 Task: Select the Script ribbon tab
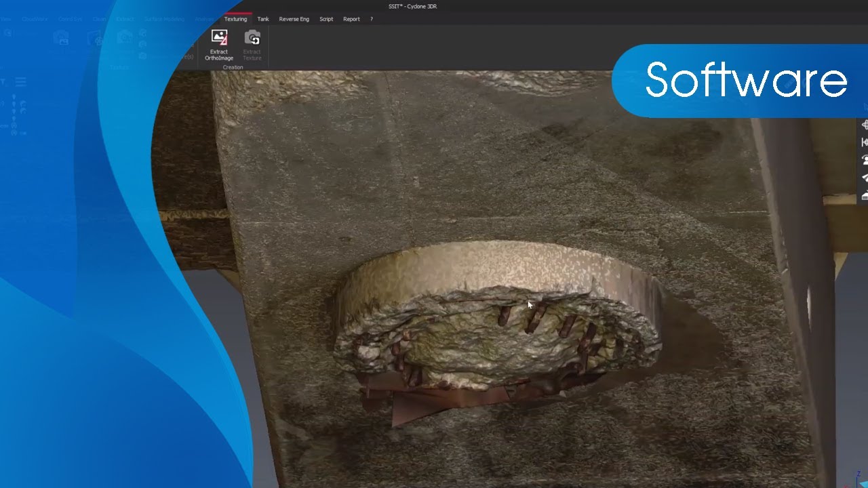[x=326, y=19]
